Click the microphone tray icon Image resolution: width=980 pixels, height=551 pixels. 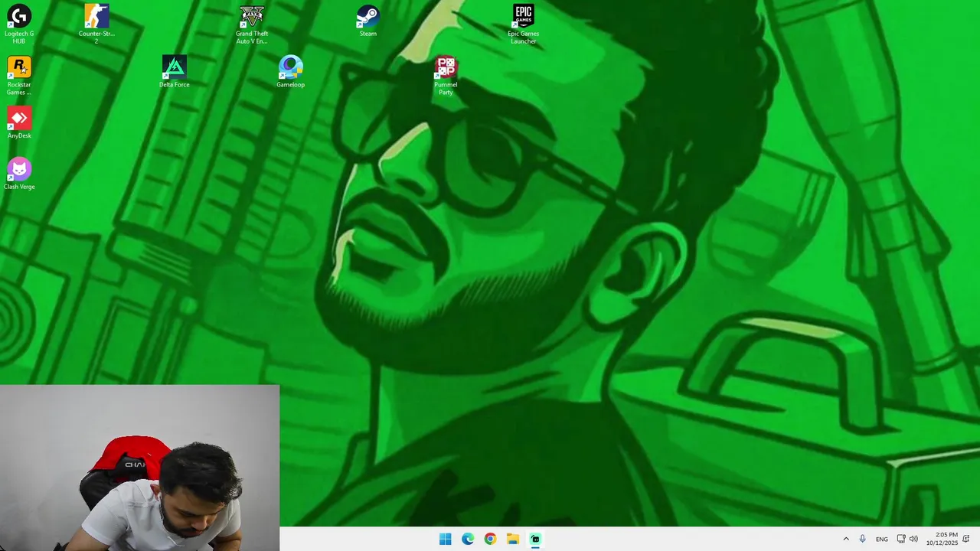pos(863,540)
